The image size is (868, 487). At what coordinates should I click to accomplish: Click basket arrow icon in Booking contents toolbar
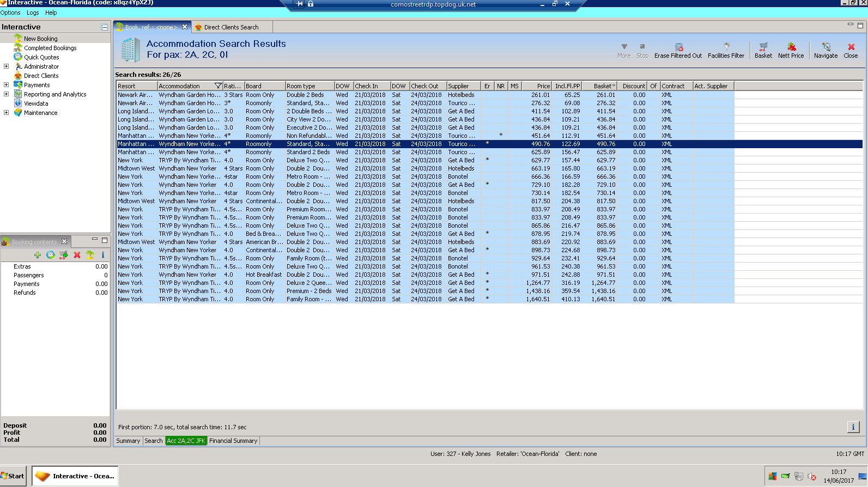coord(64,255)
